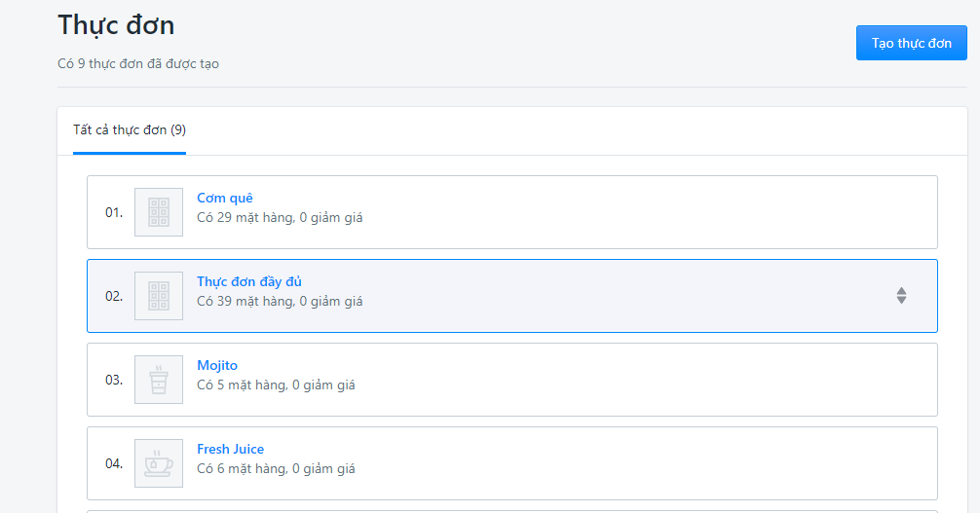
Task: Click the row number 01.
Action: click(114, 212)
